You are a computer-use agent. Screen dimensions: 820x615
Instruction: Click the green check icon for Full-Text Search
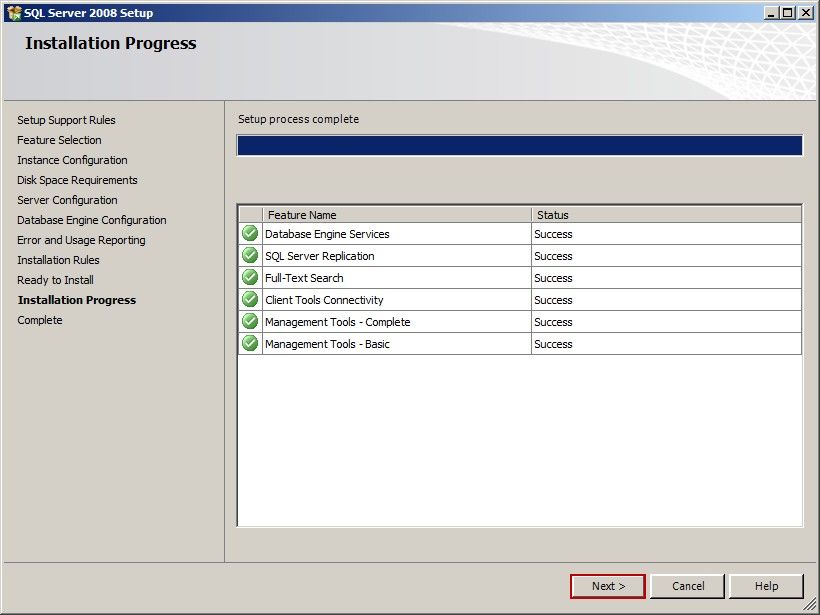click(x=250, y=277)
